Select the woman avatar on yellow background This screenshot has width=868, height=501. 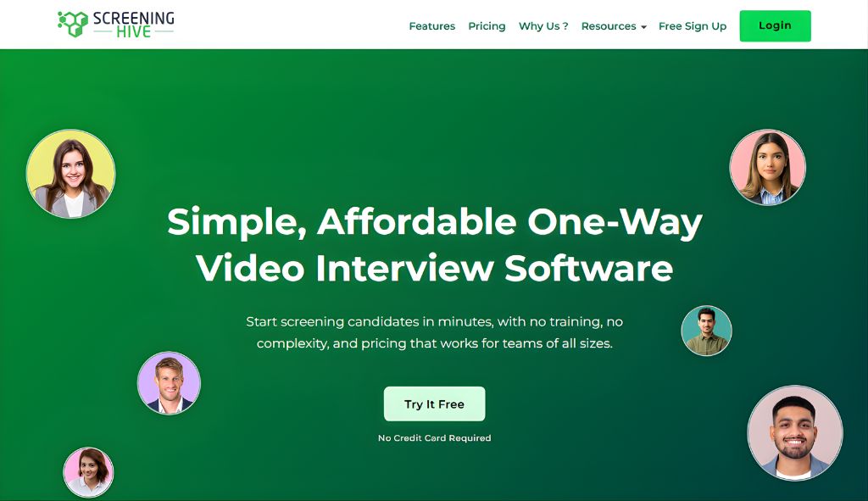[71, 174]
